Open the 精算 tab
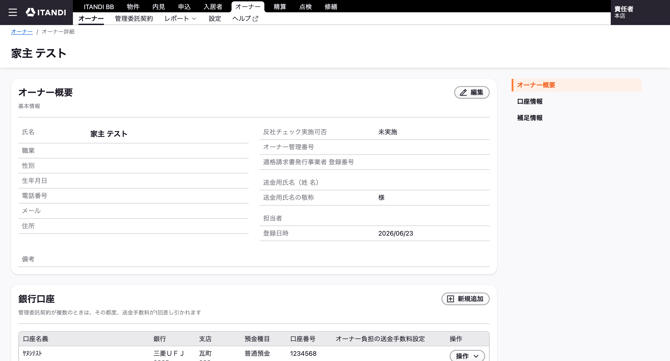This screenshot has height=361, width=670. [x=279, y=7]
